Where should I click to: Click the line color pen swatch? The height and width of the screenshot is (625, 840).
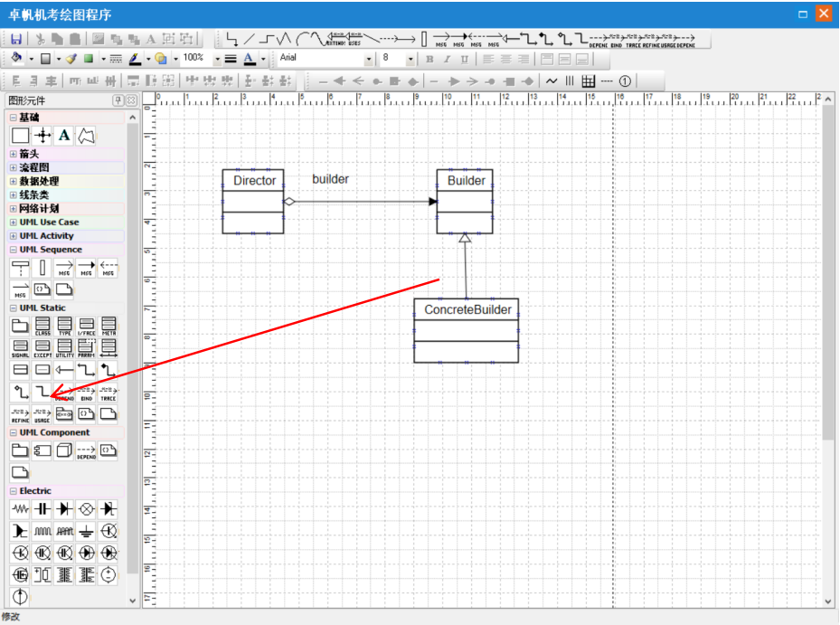pos(135,59)
